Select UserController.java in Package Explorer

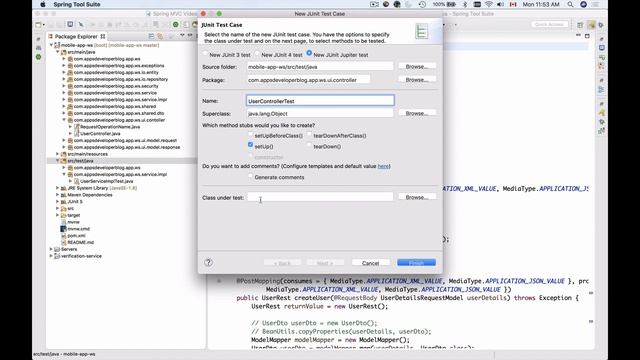tap(100, 133)
